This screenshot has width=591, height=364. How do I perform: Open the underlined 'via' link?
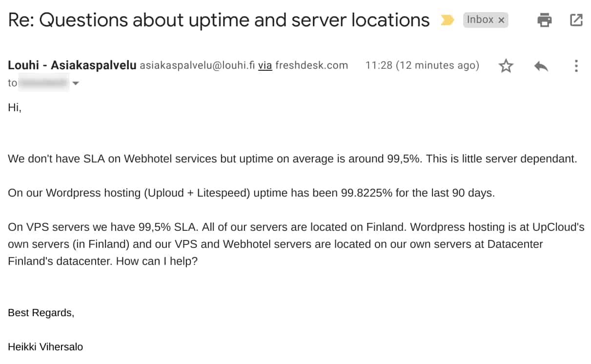[265, 65]
